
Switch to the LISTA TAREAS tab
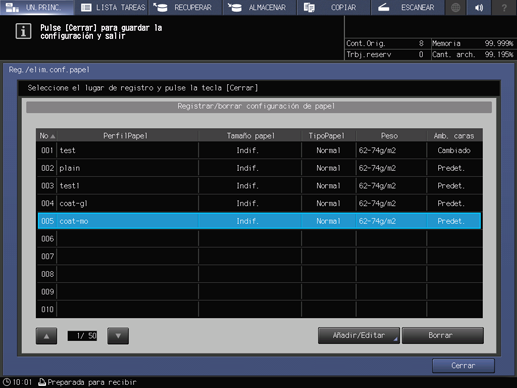point(112,7)
